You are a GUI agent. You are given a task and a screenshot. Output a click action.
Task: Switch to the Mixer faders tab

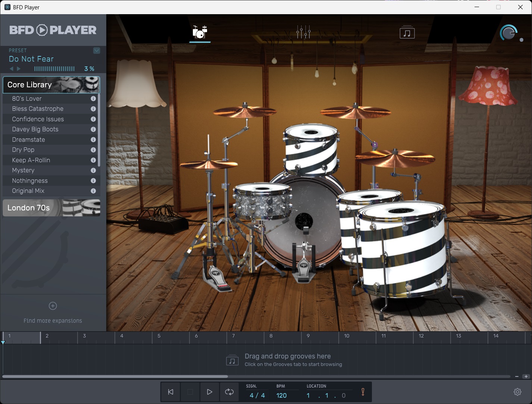pos(303,32)
